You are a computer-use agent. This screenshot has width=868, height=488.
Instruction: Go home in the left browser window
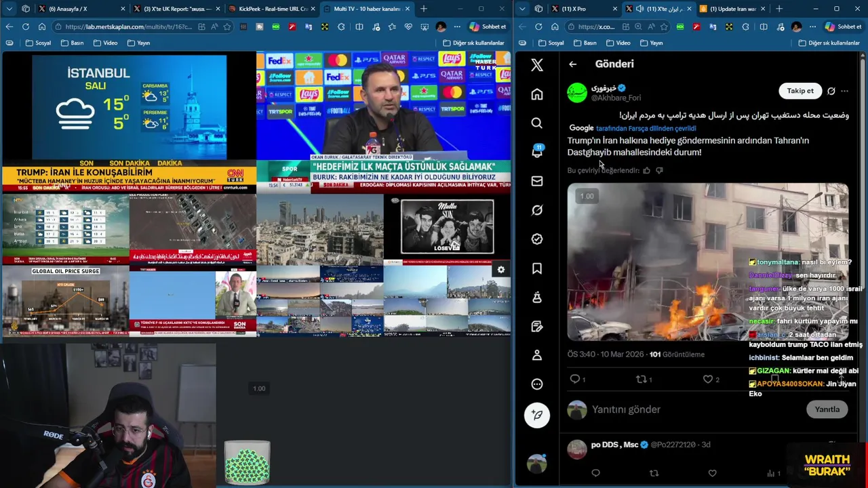pyautogui.click(x=41, y=26)
